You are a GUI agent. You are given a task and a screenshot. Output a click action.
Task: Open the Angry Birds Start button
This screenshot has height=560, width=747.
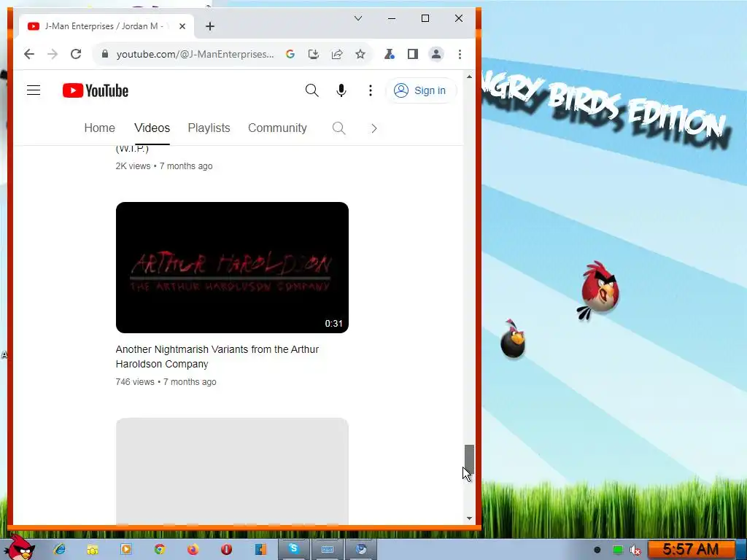pyautogui.click(x=20, y=548)
